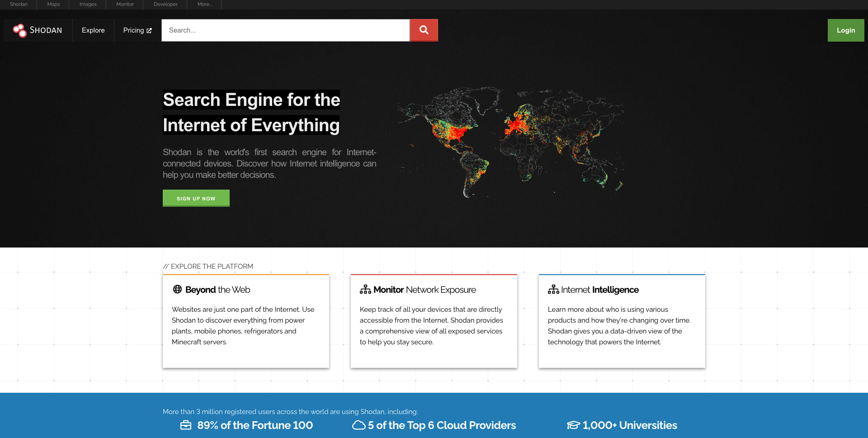Click 'More than 3 million registered users' sentence
Image resolution: width=868 pixels, height=438 pixels.
click(290, 412)
